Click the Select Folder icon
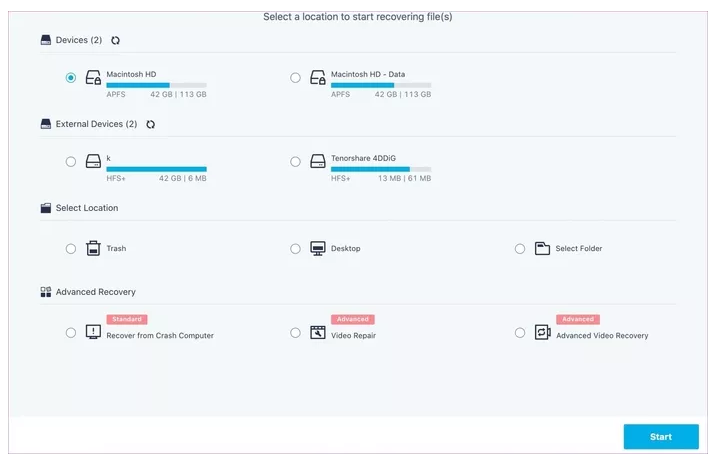Viewport: 719px width, 462px height. [x=542, y=248]
